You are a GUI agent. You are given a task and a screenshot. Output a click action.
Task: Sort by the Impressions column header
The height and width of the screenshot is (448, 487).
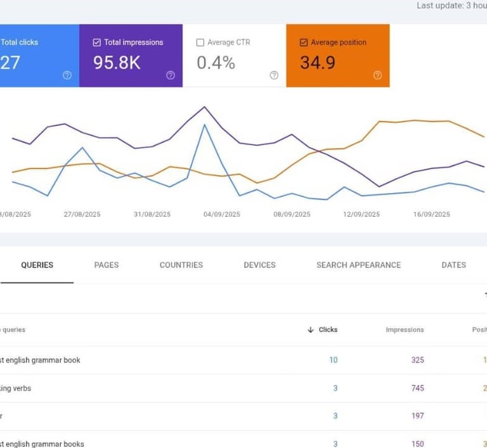click(x=405, y=330)
